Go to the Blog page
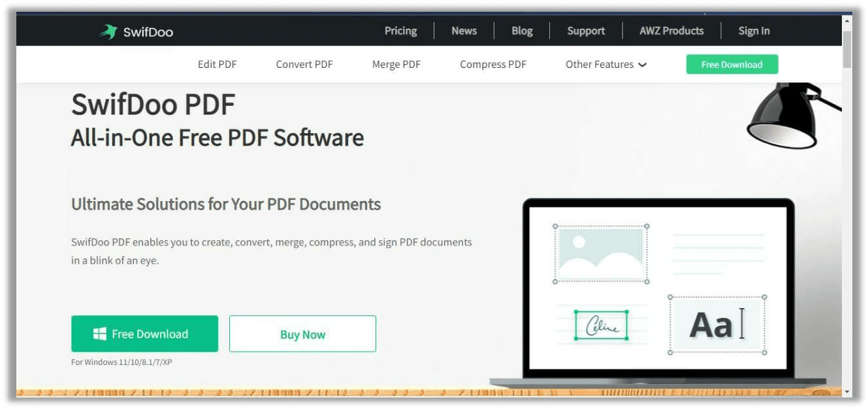 [x=522, y=31]
